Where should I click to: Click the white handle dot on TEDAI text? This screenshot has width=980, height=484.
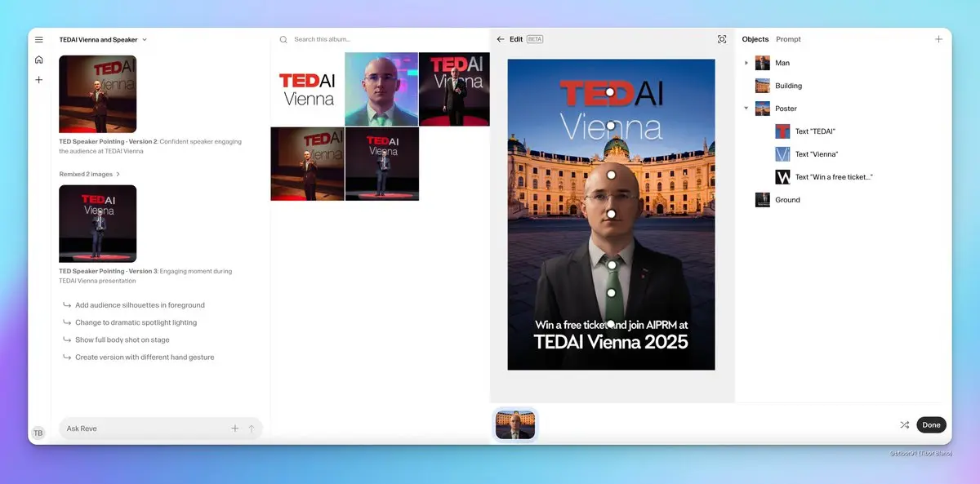(x=610, y=92)
